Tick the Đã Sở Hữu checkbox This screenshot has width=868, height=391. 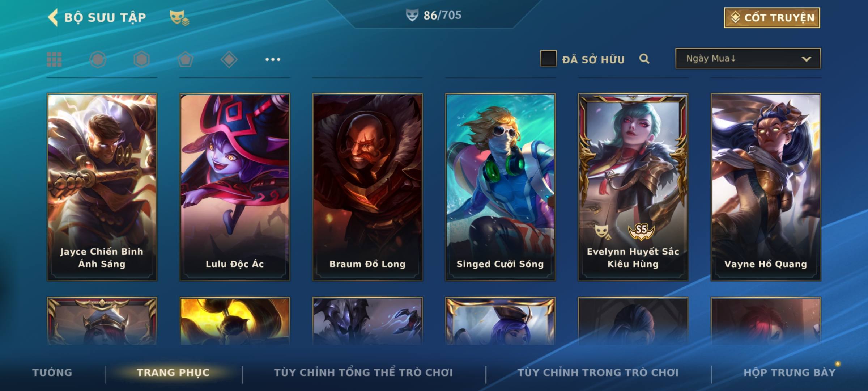click(548, 59)
